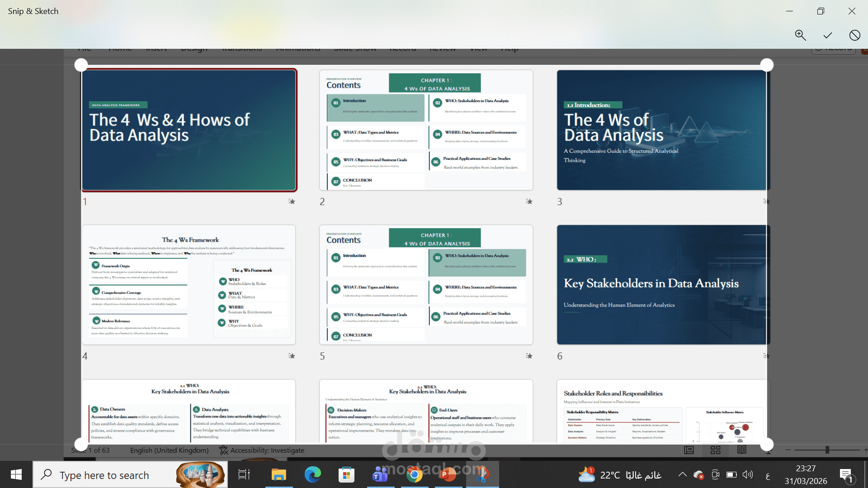This screenshot has height=488, width=868.
Task: Click the Task View taskbar icon
Action: 244,475
